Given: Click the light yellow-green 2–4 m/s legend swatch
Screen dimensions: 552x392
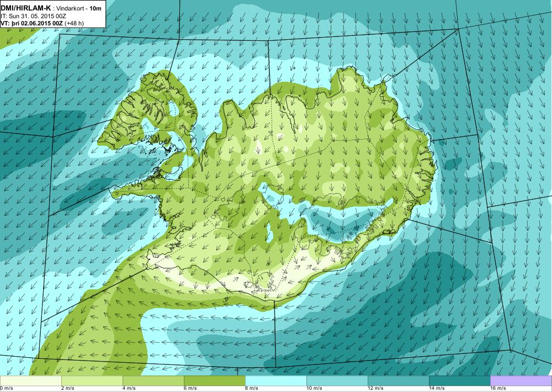Looking at the screenshot, I should [x=92, y=380].
